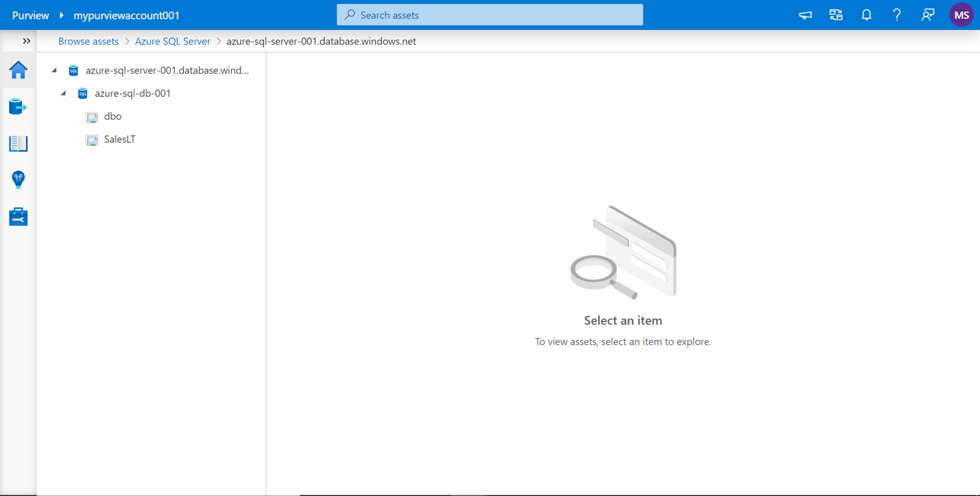Click the schema icon beside dbo
The height and width of the screenshot is (496, 980).
pyautogui.click(x=92, y=117)
